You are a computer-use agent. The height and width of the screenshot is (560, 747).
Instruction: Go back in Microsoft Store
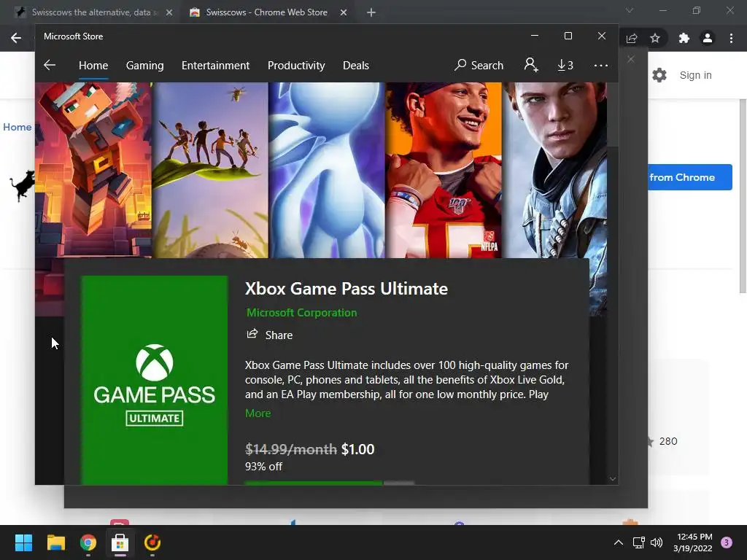tap(50, 65)
